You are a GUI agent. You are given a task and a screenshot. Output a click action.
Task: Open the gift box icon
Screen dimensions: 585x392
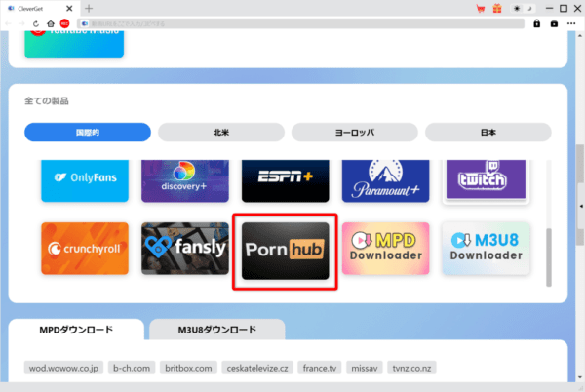pyautogui.click(x=497, y=8)
